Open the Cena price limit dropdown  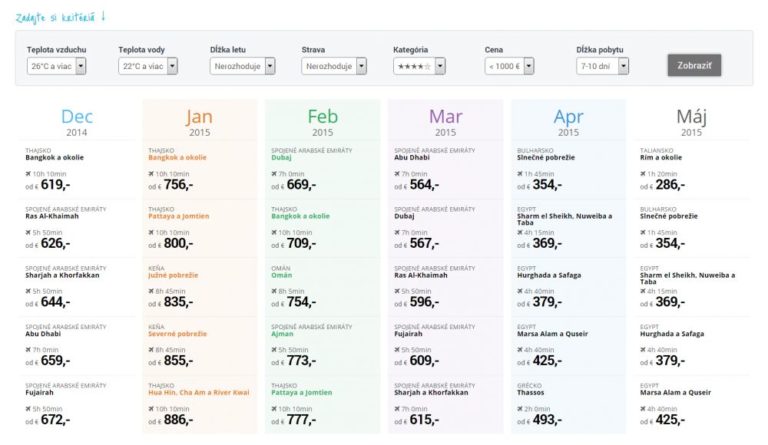coord(510,66)
